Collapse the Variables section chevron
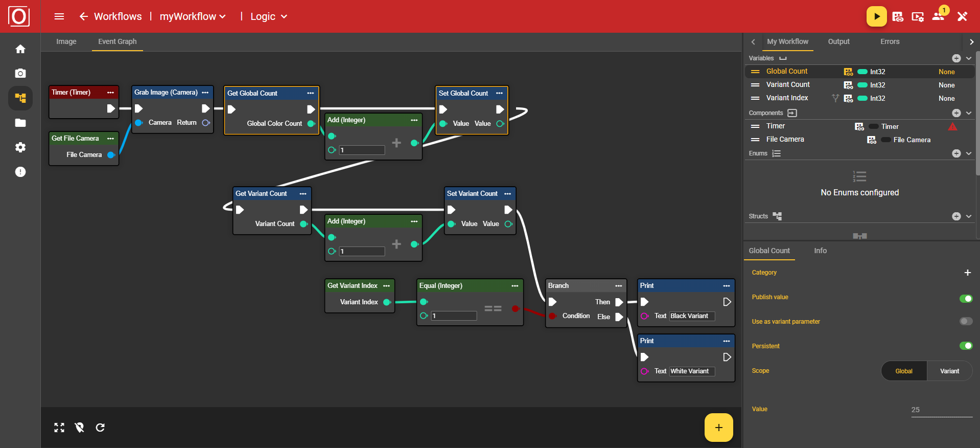Image resolution: width=980 pixels, height=448 pixels. tap(969, 58)
